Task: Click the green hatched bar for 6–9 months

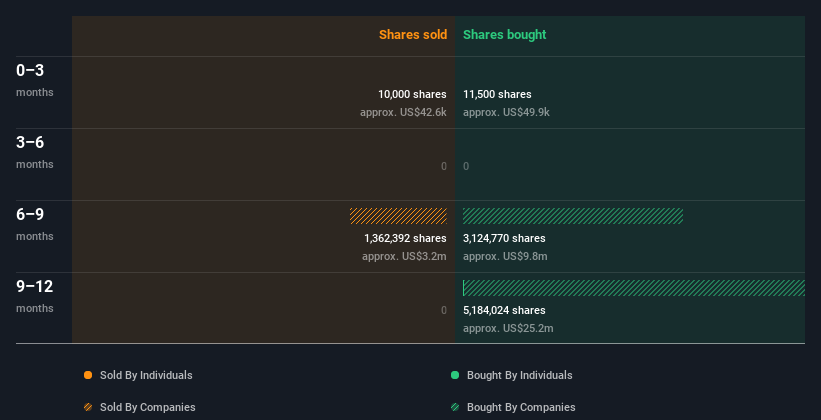Action: pyautogui.click(x=573, y=216)
